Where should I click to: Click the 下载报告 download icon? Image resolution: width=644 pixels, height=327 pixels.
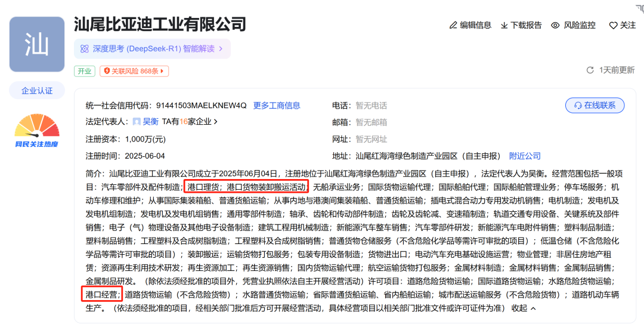504,26
